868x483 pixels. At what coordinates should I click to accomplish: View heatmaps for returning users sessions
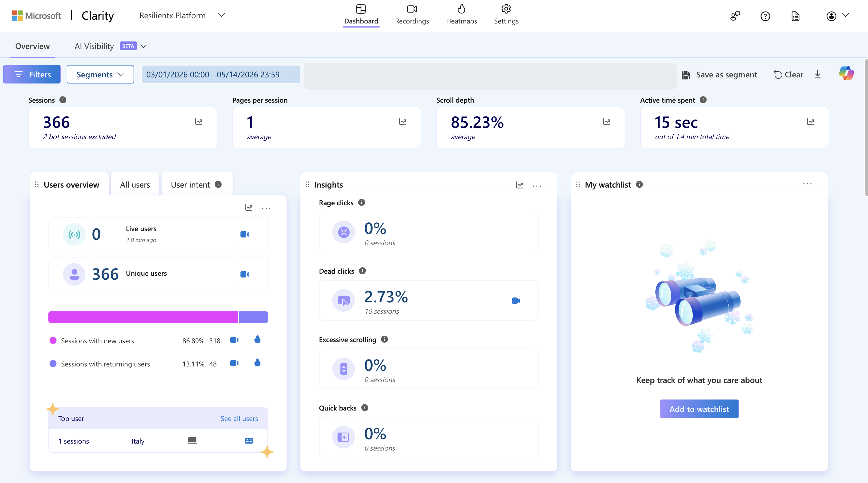[x=258, y=363]
